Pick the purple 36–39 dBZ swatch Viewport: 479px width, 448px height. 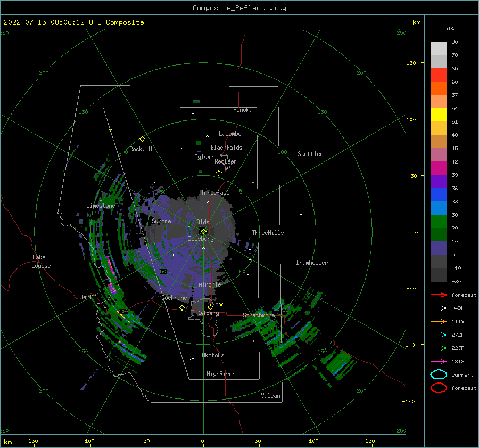tap(439, 182)
